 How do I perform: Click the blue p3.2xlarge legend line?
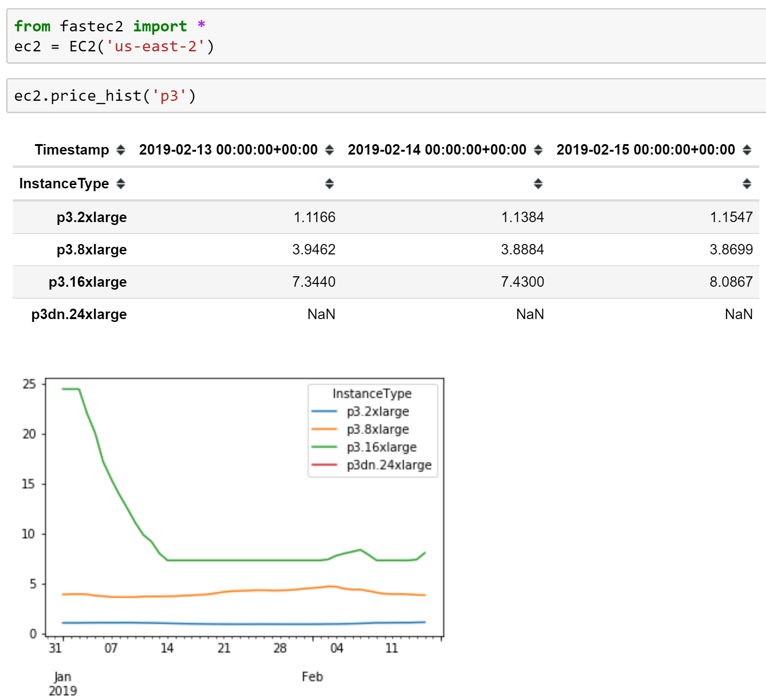(x=324, y=411)
